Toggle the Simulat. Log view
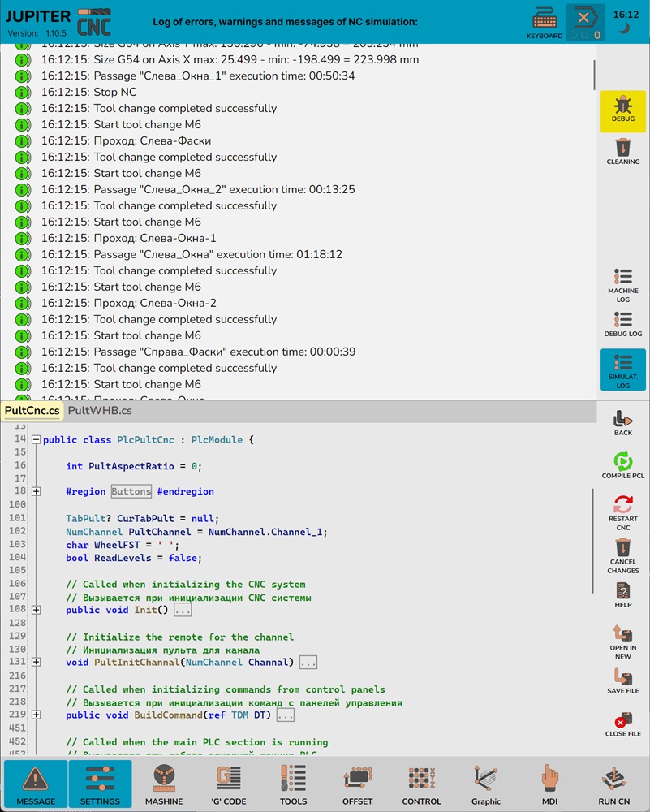 click(x=622, y=369)
